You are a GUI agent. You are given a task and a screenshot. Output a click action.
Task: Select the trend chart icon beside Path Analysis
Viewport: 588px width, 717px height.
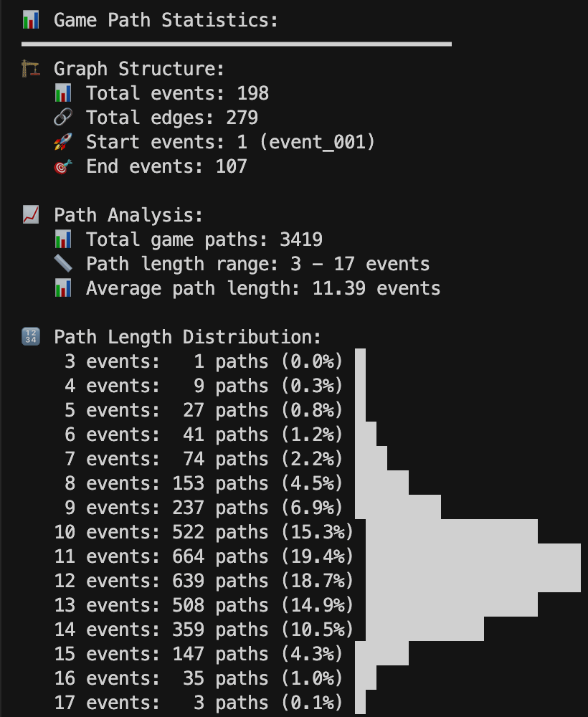coord(30,215)
